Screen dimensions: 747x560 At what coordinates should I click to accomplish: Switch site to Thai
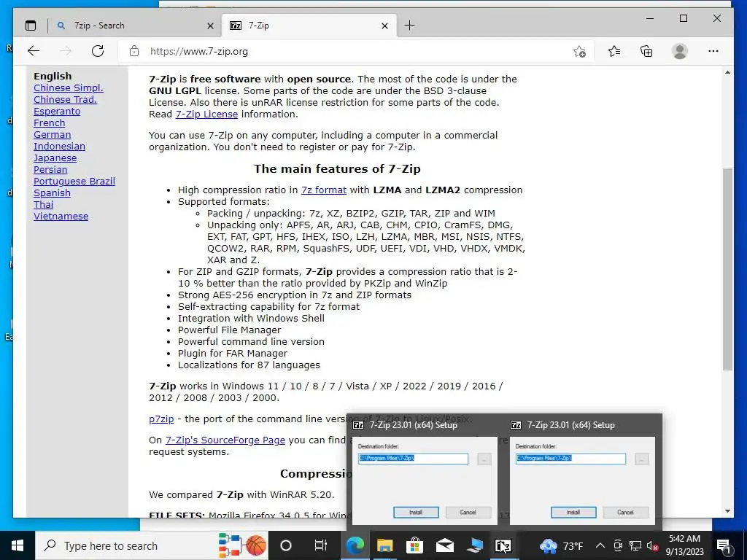pyautogui.click(x=43, y=204)
